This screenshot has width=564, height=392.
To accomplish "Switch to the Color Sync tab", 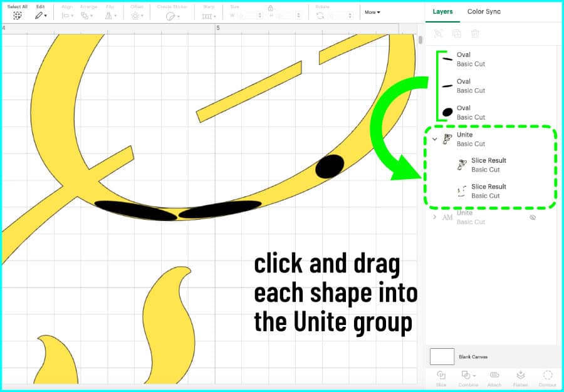I will pyautogui.click(x=484, y=11).
